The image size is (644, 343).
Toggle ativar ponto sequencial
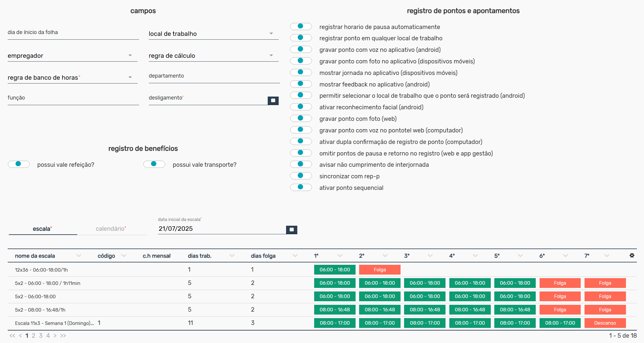[x=301, y=187]
